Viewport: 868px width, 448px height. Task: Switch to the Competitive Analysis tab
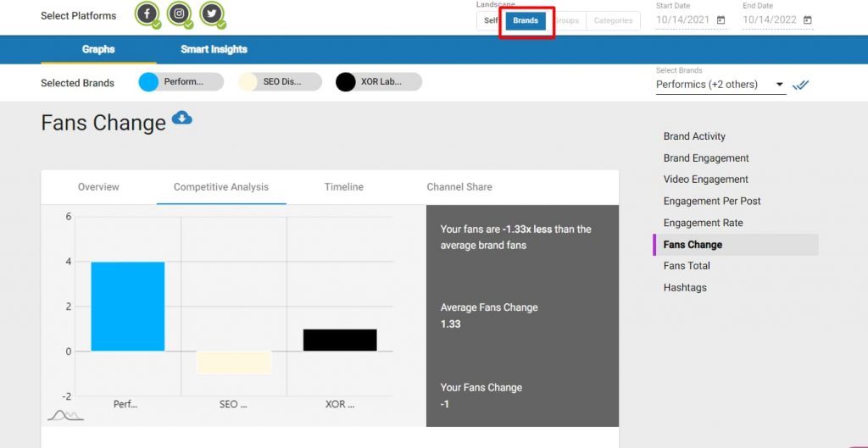(221, 187)
